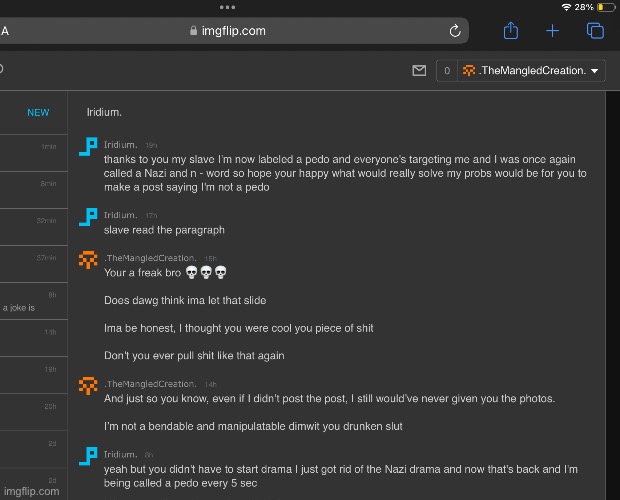620x500 pixels.
Task: Open .TheMangledCreation. profile link on 14h message
Action: click(150, 384)
